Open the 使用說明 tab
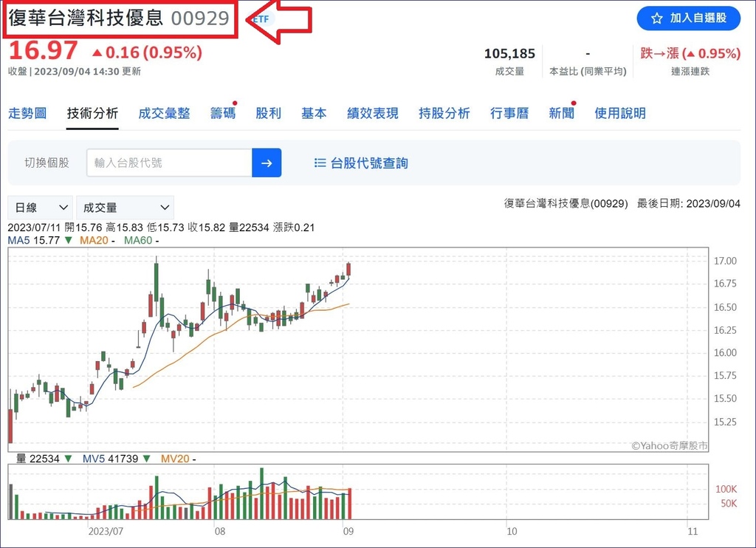 (x=620, y=113)
